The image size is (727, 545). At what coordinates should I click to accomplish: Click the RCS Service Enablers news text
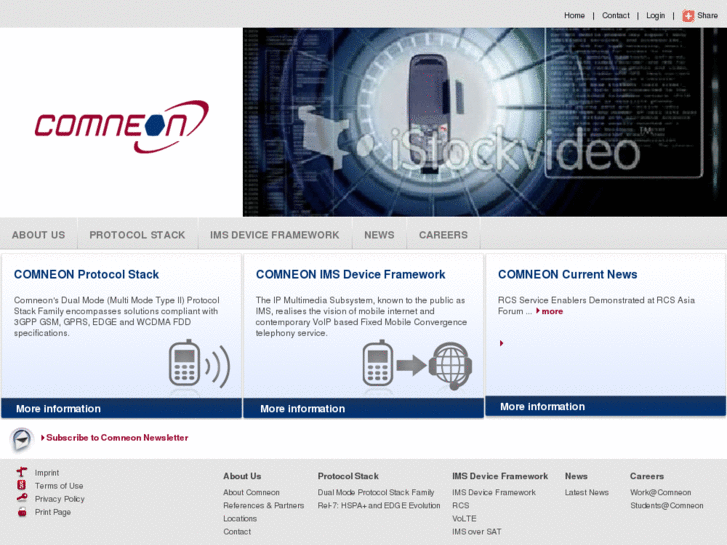596,305
